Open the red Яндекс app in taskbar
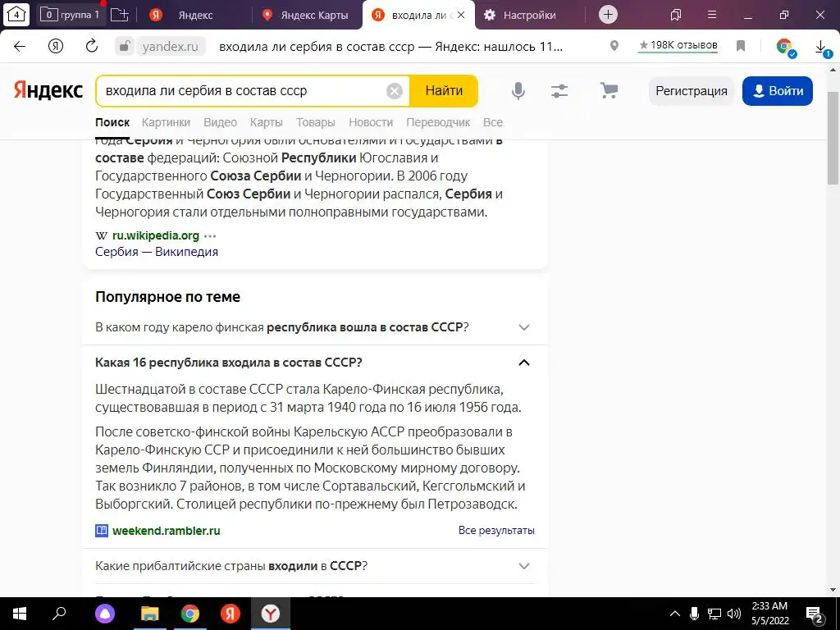The width and height of the screenshot is (840, 630). click(x=231, y=614)
